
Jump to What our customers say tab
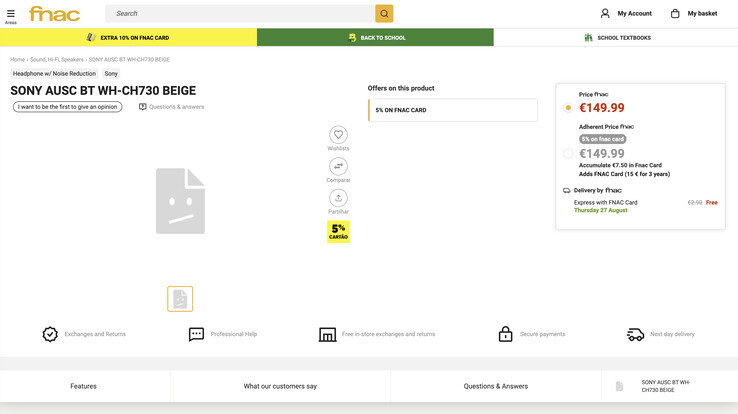tap(280, 386)
